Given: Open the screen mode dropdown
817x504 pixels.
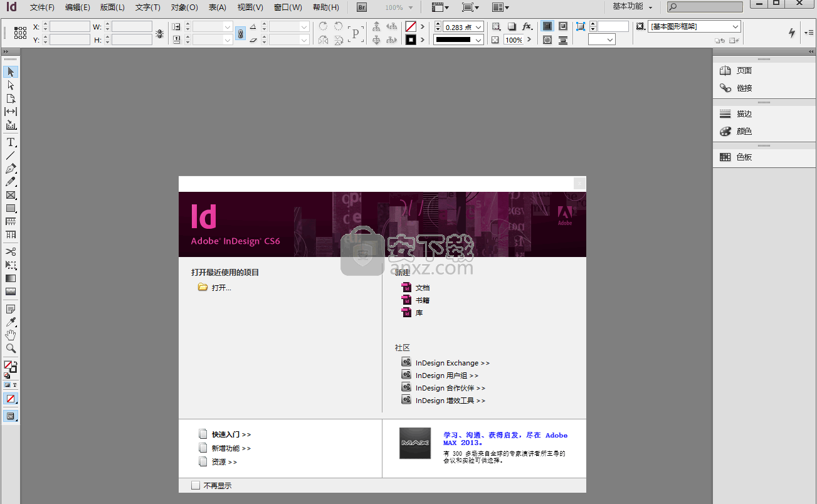Looking at the screenshot, I should click(x=470, y=8).
